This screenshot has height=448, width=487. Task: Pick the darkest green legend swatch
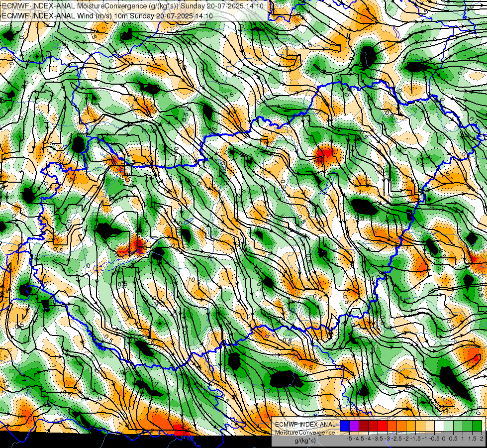point(477,426)
